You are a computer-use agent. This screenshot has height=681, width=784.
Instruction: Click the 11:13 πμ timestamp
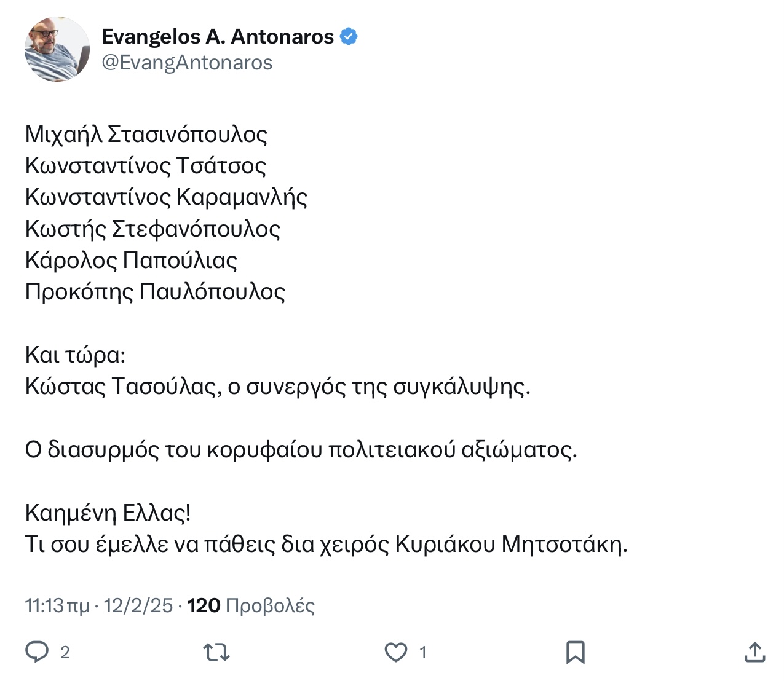click(57, 605)
